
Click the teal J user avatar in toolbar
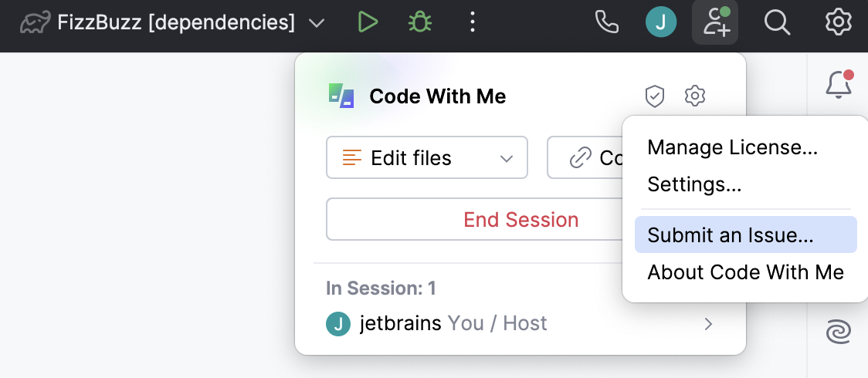click(660, 23)
